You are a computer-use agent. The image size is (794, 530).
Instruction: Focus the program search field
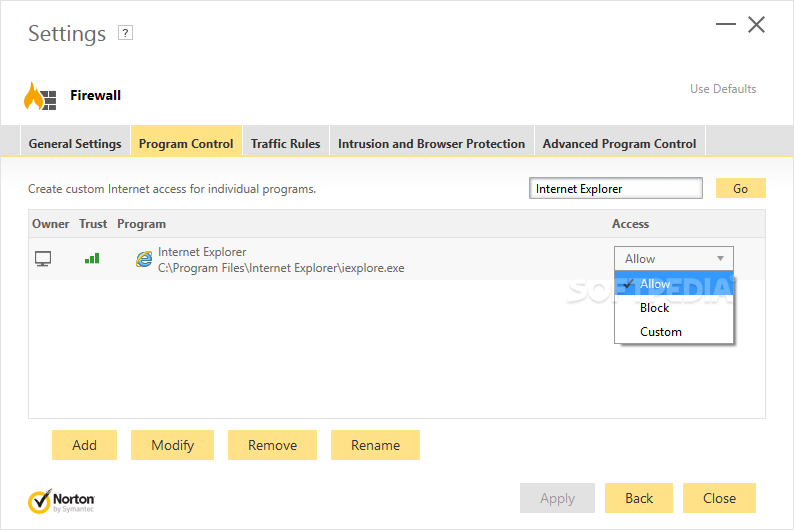click(x=616, y=188)
